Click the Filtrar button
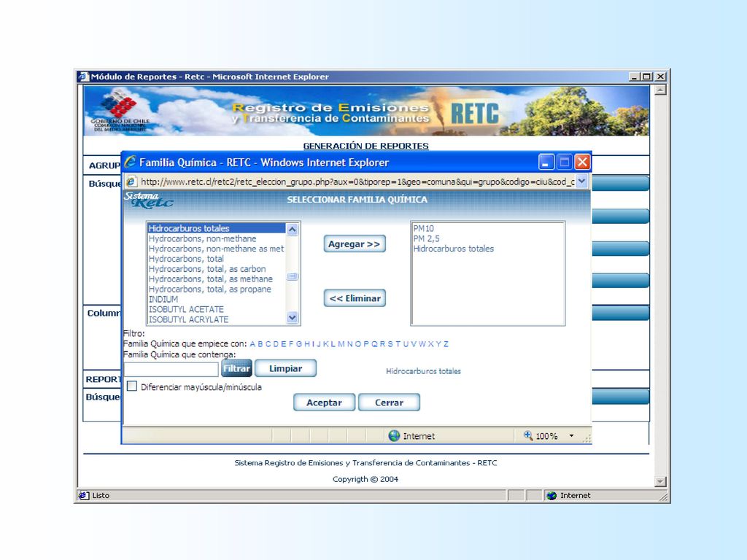The width and height of the screenshot is (747, 560). coord(236,368)
